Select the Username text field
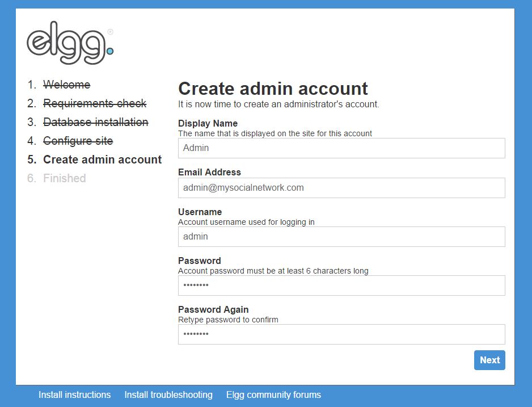Image resolution: width=532 pixels, height=407 pixels. (x=341, y=237)
